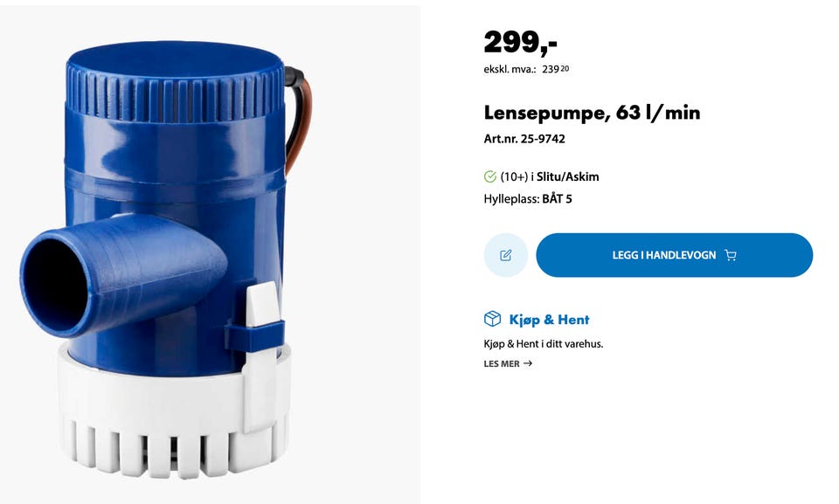
Task: Click the arrow beside LES MER
Action: click(x=528, y=363)
